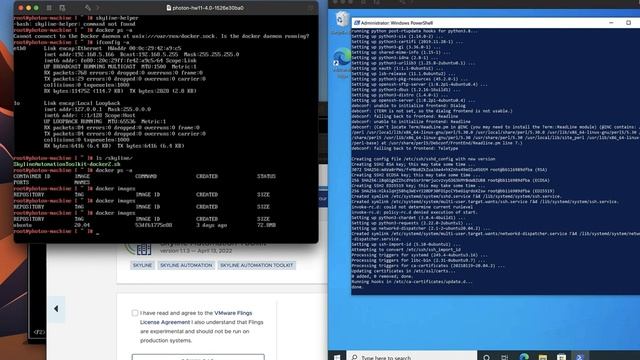Click 'Cannot connect to the Docker daemon' line

pos(161,36)
